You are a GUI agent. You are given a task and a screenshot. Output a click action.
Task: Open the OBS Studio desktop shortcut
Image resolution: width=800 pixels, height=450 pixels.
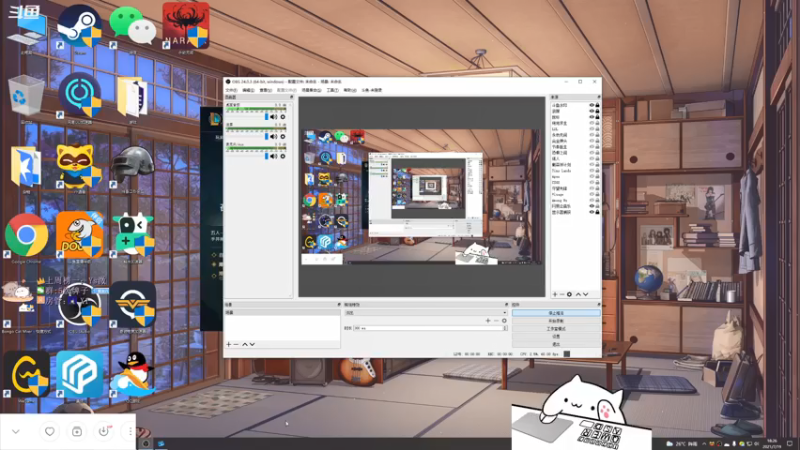(79, 305)
